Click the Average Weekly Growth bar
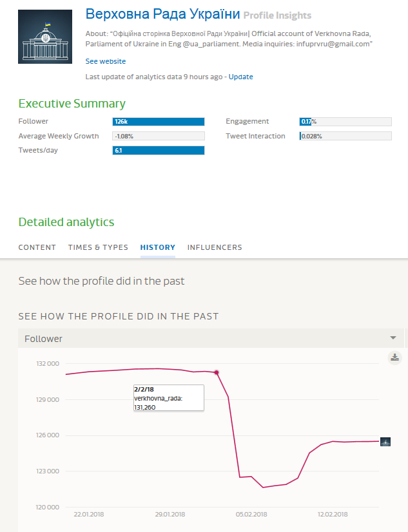 pyautogui.click(x=159, y=136)
